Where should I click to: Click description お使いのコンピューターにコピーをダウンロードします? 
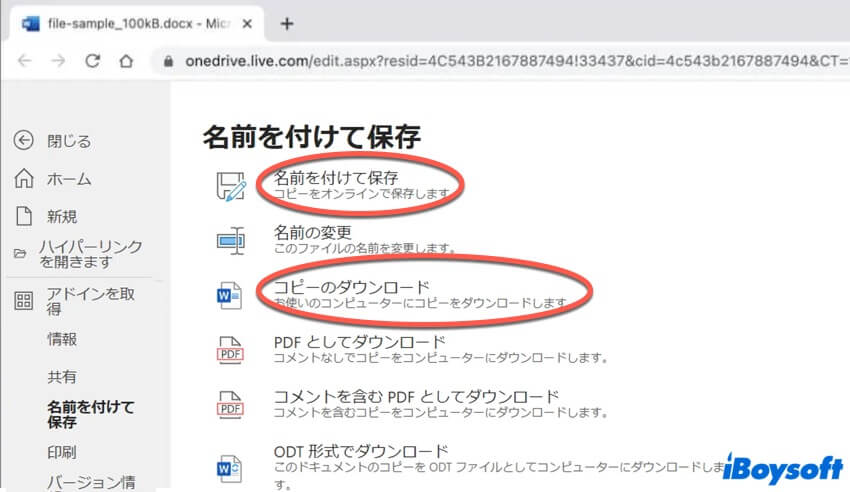tap(421, 303)
